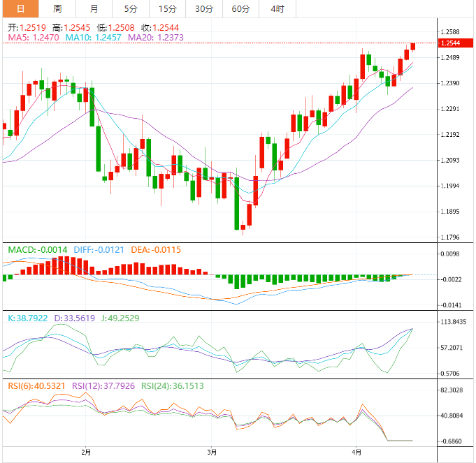Viewport: 476px width, 463px height.
Task: Select the DIFF value label
Action: [x=96, y=249]
